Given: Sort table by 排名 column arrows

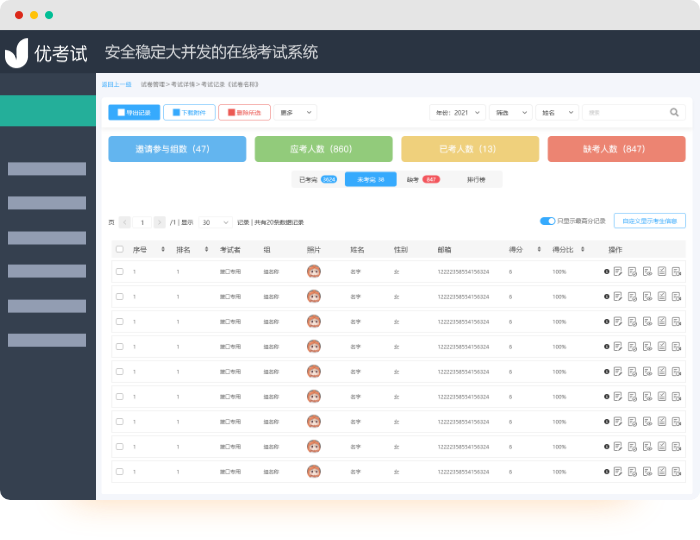Looking at the screenshot, I should click(206, 249).
